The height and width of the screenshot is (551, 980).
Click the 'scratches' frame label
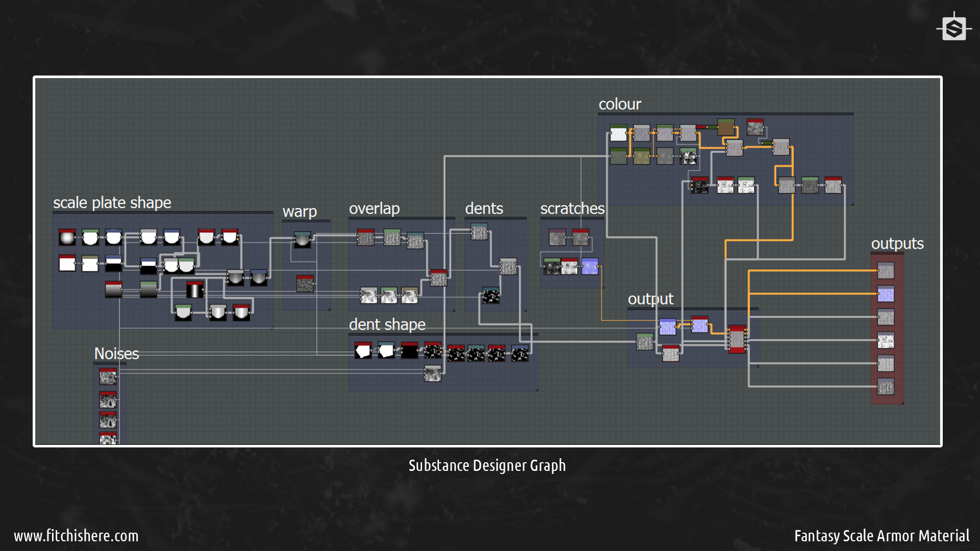click(572, 209)
